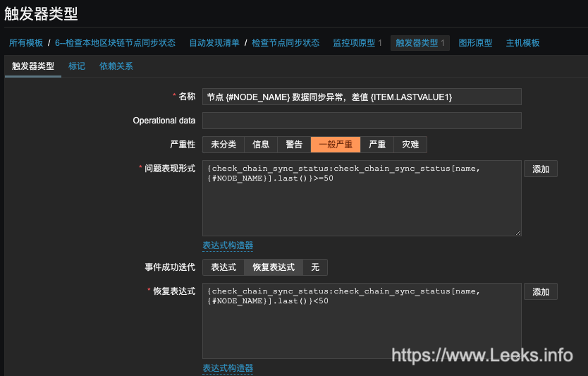The image size is (588, 376).
Task: Set severity to 警告
Action: click(x=294, y=145)
